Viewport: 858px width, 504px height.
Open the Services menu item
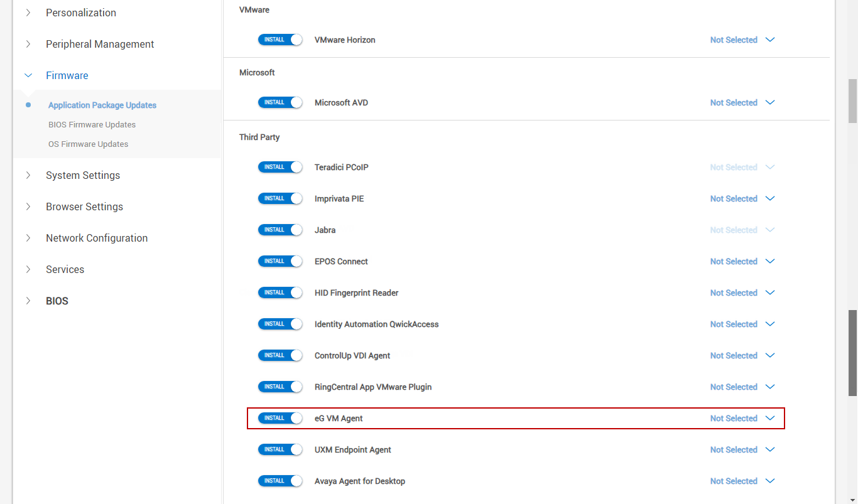(x=65, y=269)
